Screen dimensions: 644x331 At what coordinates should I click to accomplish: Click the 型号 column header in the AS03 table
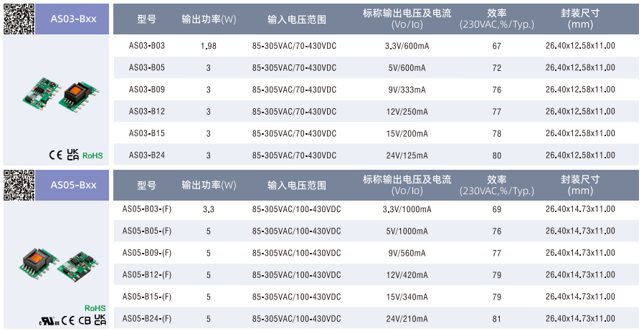click(x=146, y=19)
